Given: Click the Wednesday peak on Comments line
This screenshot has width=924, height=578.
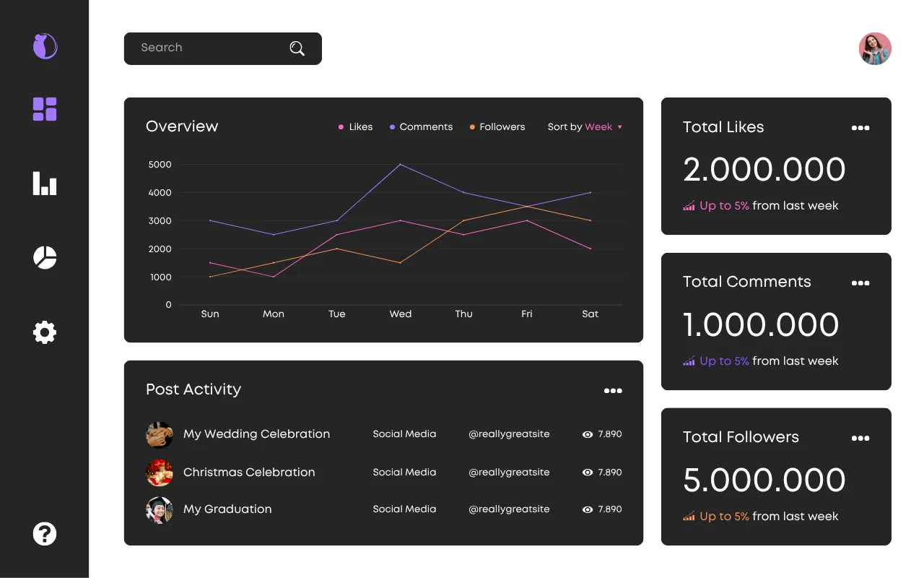Looking at the screenshot, I should pos(400,165).
